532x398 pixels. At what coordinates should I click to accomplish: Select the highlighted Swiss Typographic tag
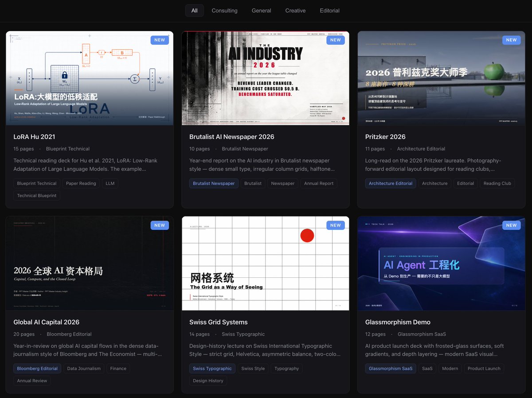(212, 368)
